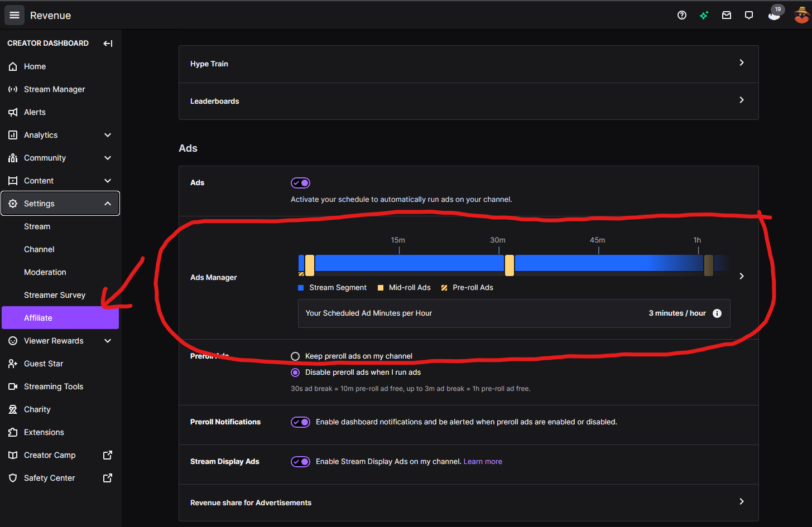
Task: Click the Safety Center shield icon
Action: coord(13,478)
